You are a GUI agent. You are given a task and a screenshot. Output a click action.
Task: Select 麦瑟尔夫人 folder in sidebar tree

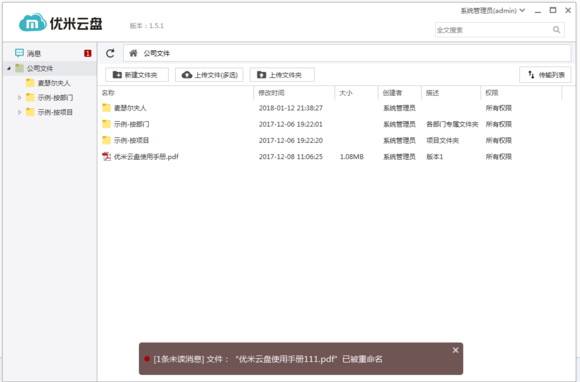[x=54, y=83]
